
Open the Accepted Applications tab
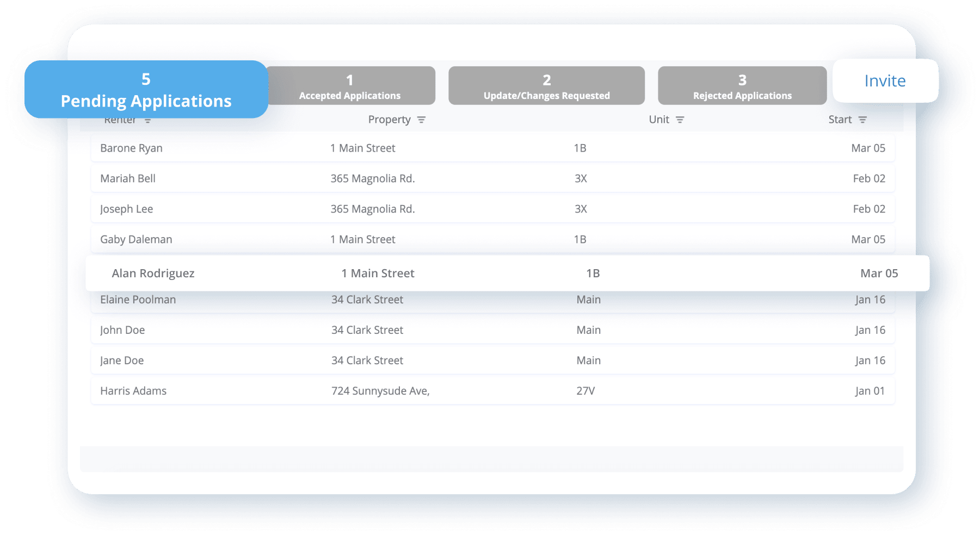pyautogui.click(x=350, y=86)
